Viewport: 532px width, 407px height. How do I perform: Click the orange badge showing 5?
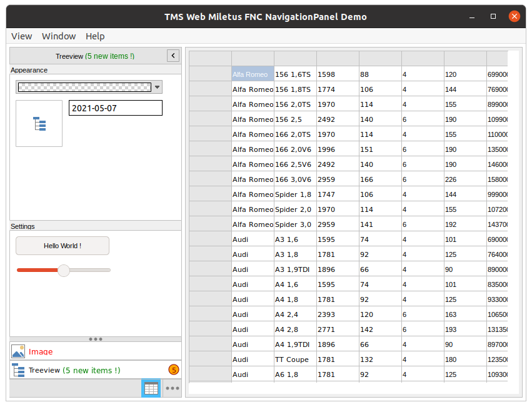(174, 369)
